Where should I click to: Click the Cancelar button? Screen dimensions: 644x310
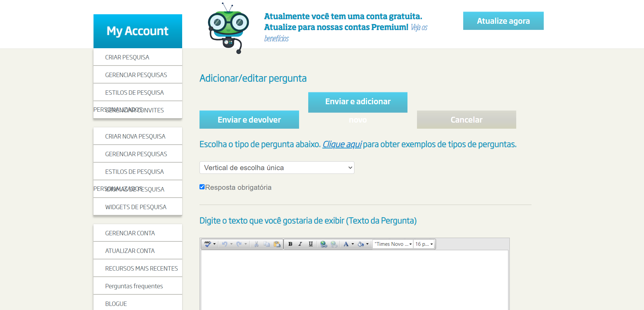(467, 120)
